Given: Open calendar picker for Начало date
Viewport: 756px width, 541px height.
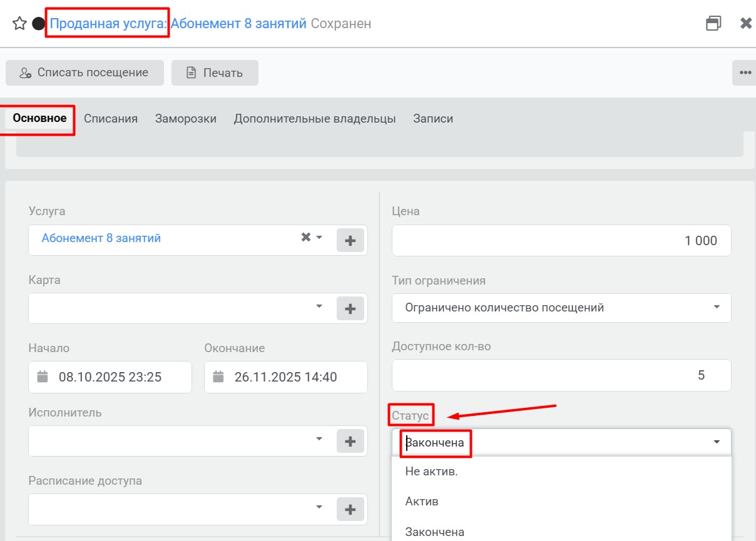Looking at the screenshot, I should click(x=43, y=377).
